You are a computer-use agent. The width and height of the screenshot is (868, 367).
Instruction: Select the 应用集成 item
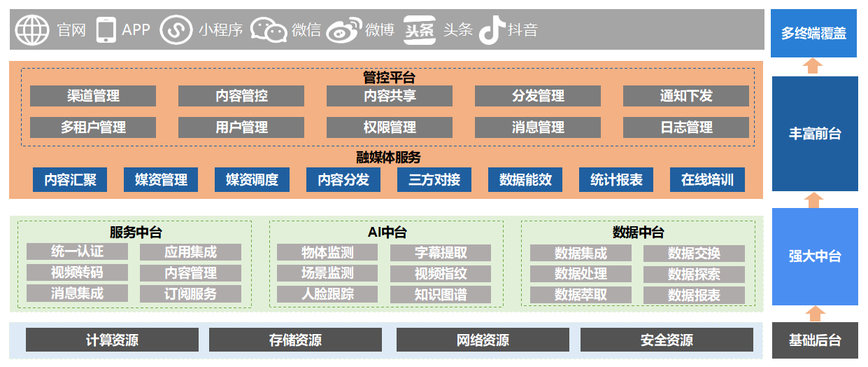pos(190,252)
